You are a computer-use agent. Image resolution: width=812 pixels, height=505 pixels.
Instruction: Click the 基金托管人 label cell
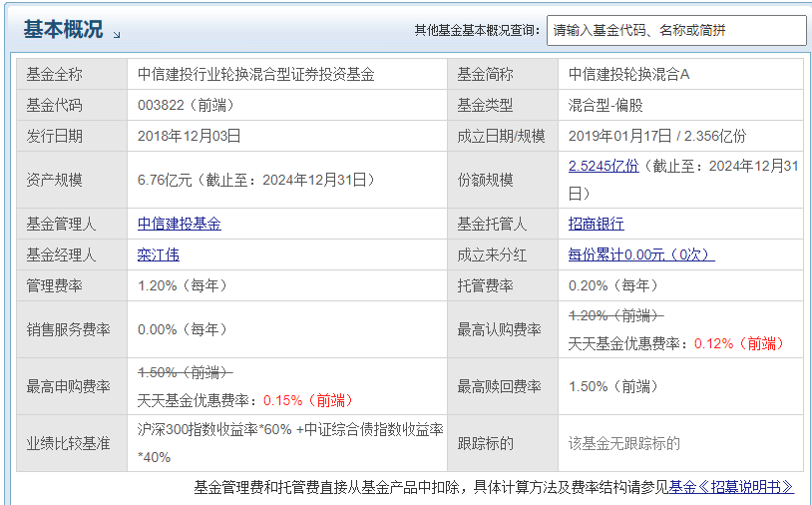click(503, 224)
